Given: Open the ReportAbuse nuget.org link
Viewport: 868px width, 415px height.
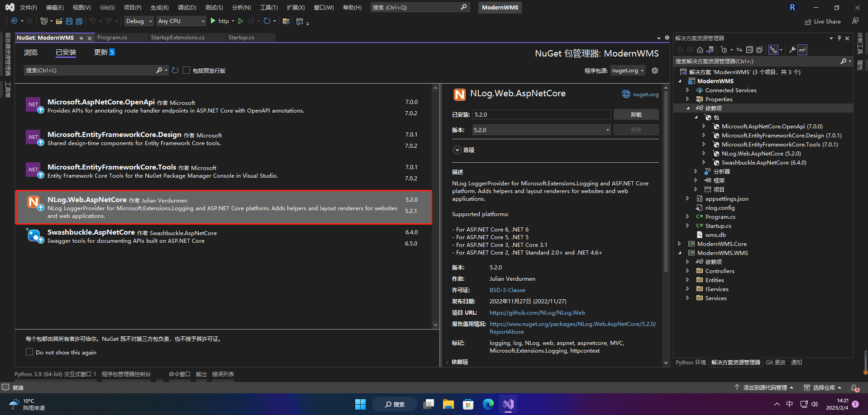Looking at the screenshot, I should (573, 328).
